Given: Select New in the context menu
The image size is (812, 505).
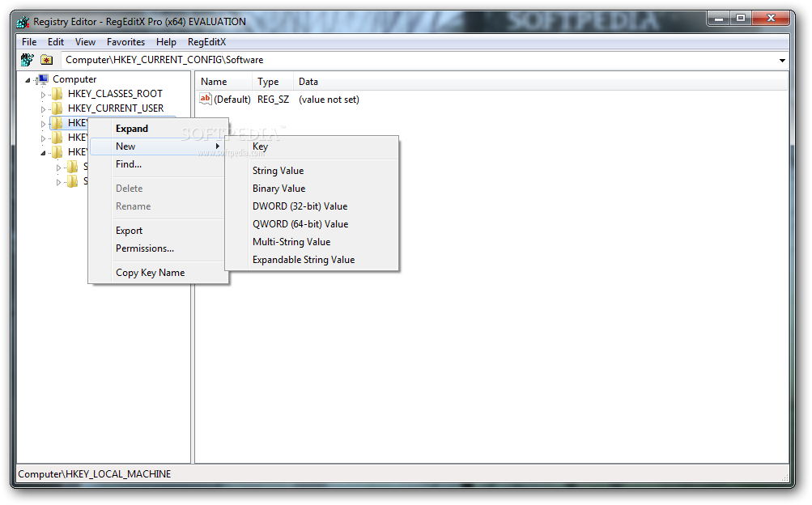Looking at the screenshot, I should [x=159, y=146].
